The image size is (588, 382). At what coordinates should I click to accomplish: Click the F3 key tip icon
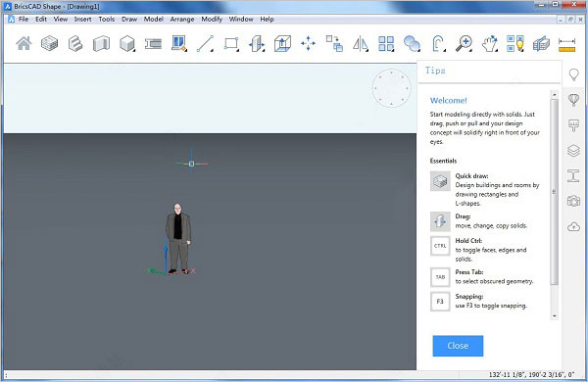[440, 302]
